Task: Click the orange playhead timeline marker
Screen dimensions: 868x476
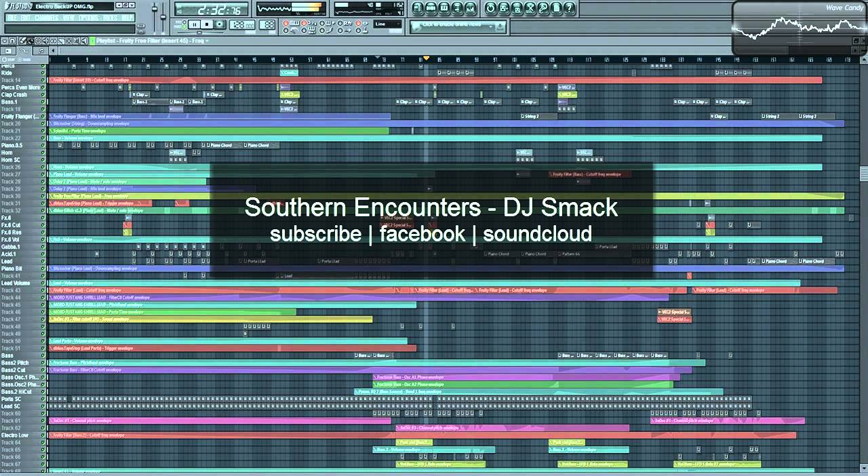Action: click(427, 59)
